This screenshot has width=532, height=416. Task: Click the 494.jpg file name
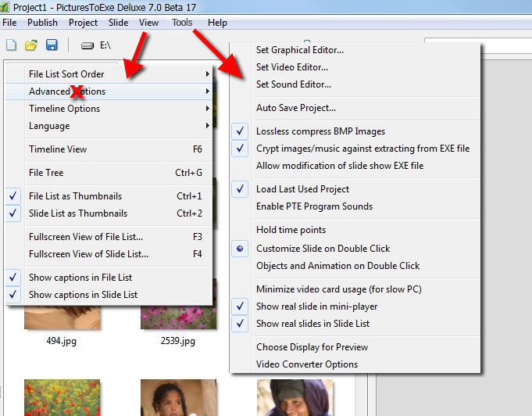click(62, 341)
